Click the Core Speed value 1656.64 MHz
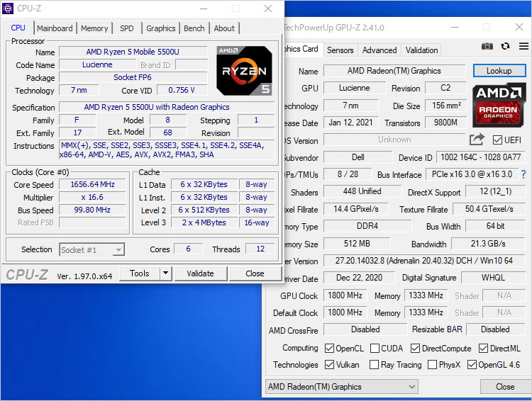Screen dimensions: 532x401 point(92,184)
